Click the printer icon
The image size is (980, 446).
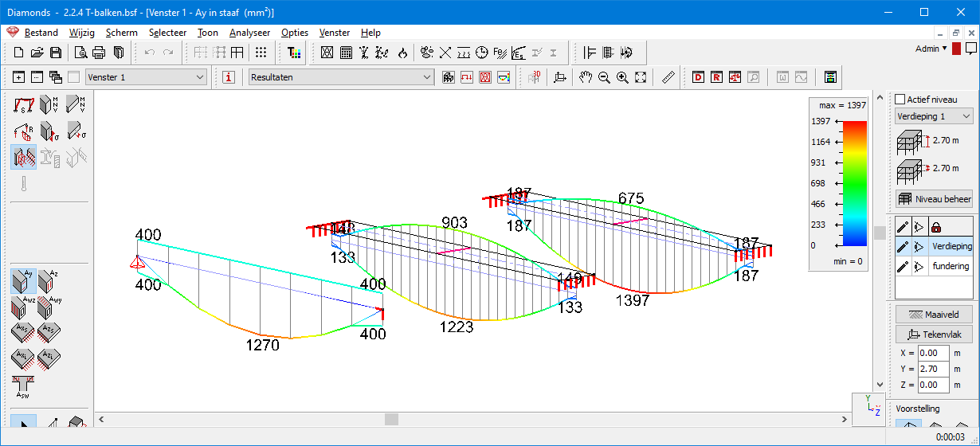pyautogui.click(x=99, y=53)
